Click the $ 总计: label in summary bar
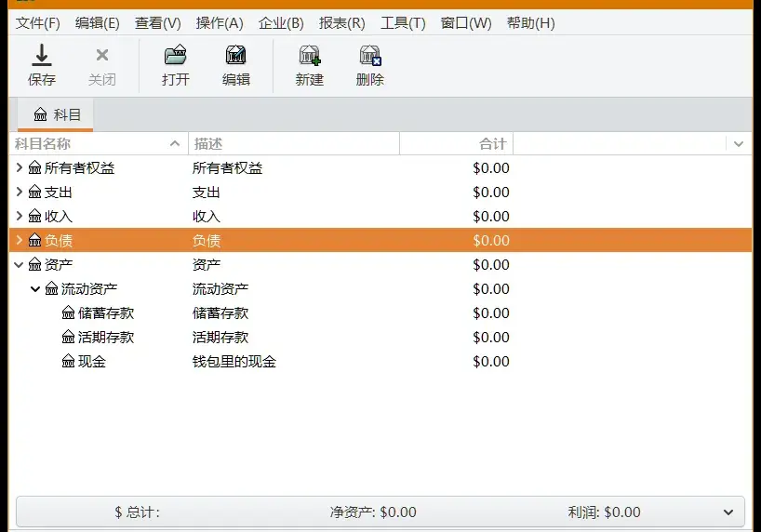Viewport: 761px width, 532px height. (138, 512)
